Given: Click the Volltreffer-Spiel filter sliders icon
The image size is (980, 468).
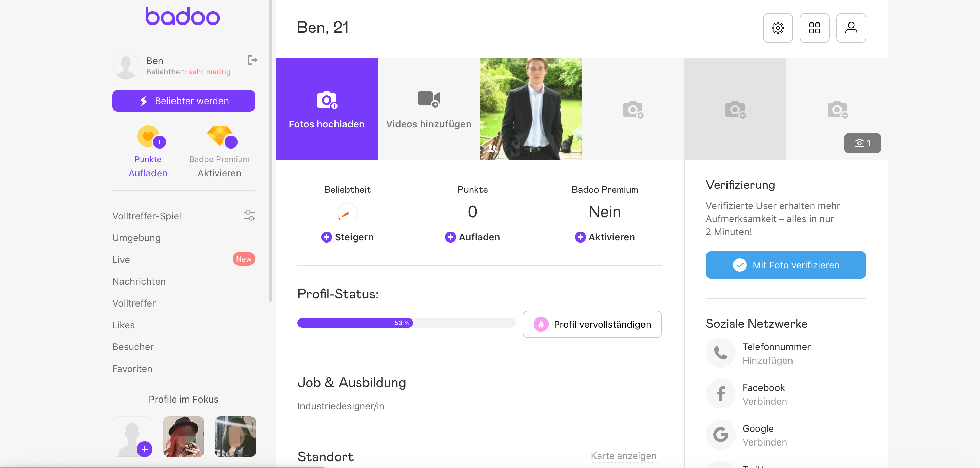Looking at the screenshot, I should [x=250, y=216].
